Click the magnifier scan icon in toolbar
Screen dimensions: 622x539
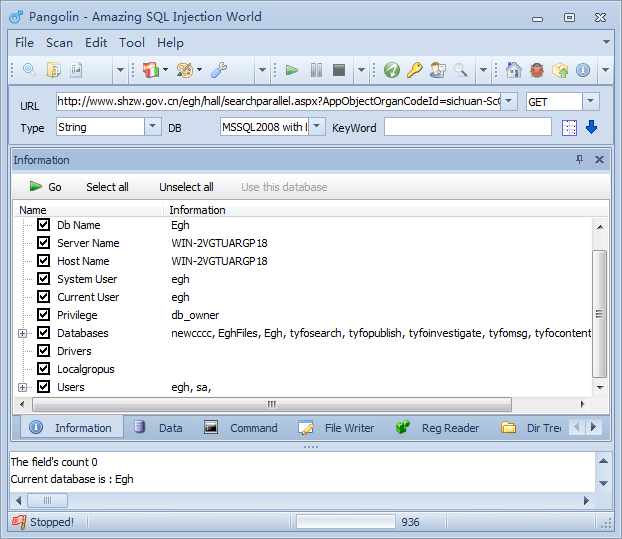(x=29, y=70)
